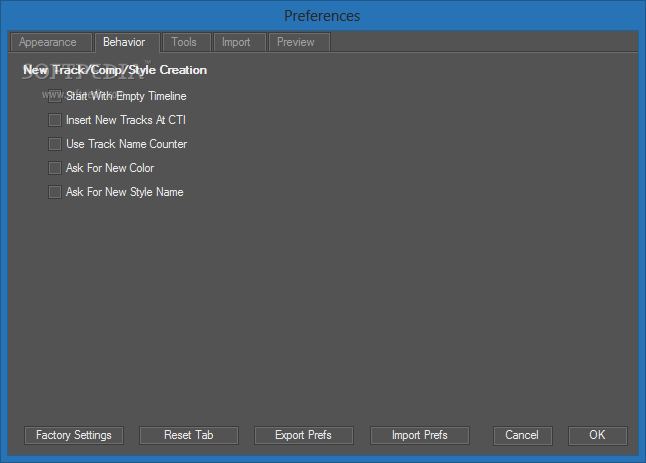Reset the current tab with Reset Tab
Screen dimensions: 646x463
pos(189,435)
